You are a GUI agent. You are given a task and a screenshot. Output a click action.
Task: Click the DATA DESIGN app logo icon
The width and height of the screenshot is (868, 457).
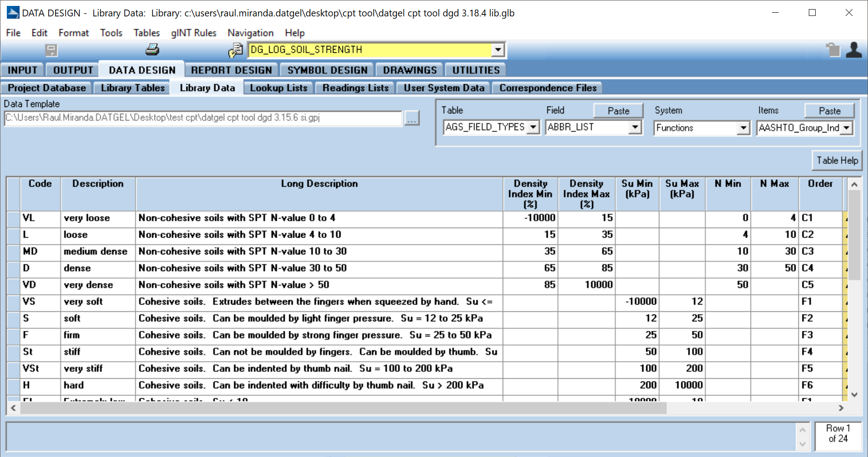pos(13,13)
